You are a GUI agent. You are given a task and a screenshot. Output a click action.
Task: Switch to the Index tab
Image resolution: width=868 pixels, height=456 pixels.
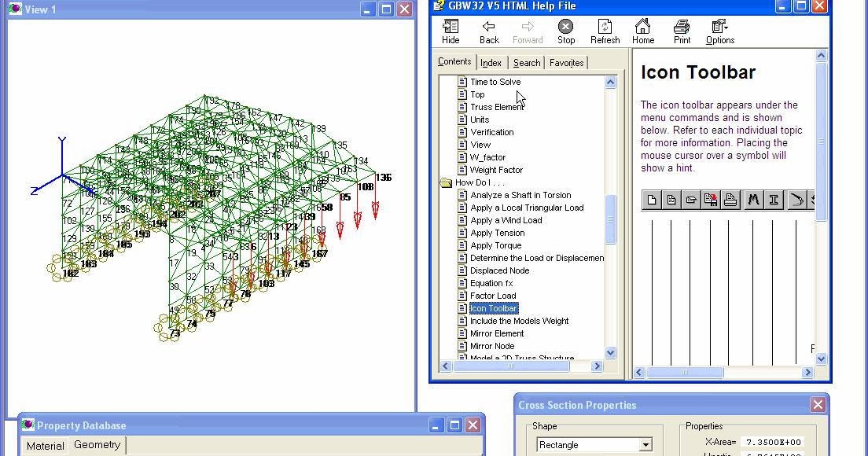491,62
